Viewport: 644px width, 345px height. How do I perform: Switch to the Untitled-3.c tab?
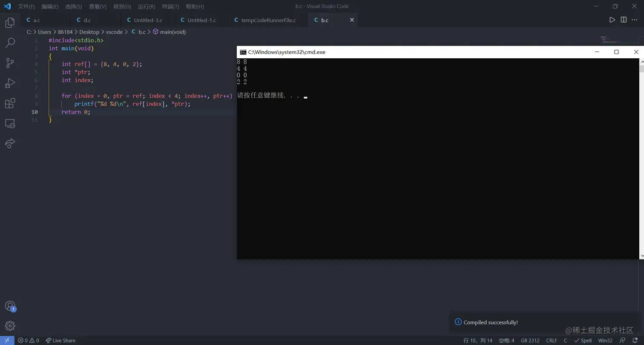coord(148,20)
